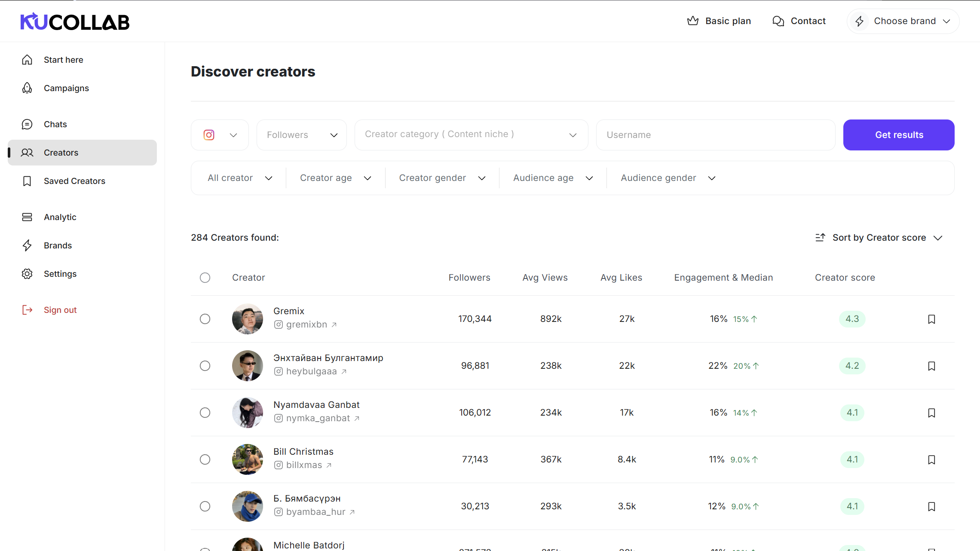Image resolution: width=980 pixels, height=551 pixels.
Task: Focus the Username search field
Action: point(715,135)
